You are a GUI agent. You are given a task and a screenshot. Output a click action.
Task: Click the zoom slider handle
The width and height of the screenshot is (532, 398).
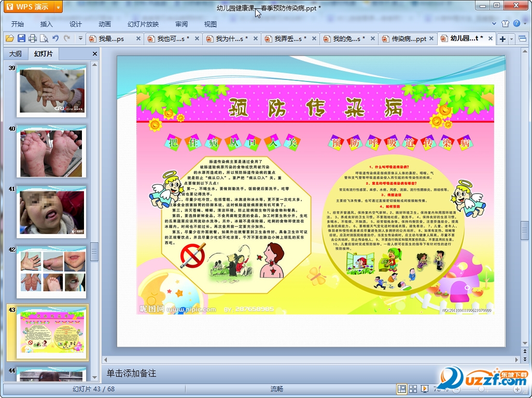click(x=481, y=389)
